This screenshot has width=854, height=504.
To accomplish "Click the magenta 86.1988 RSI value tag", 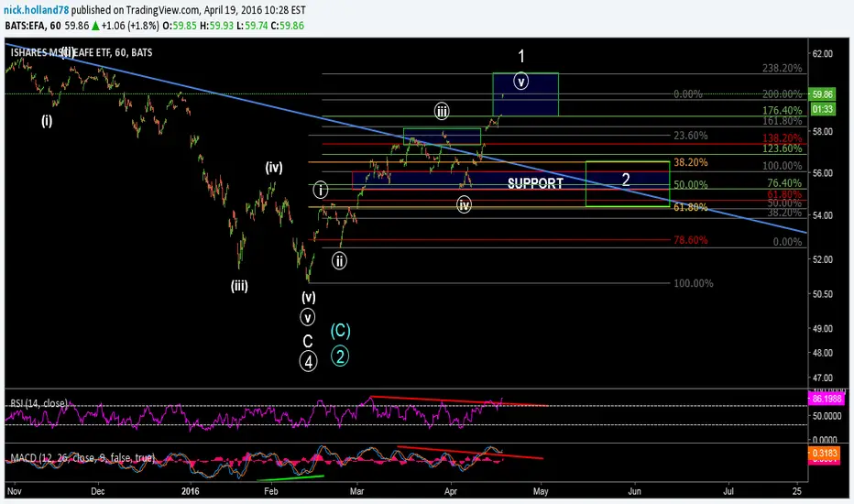I will pyautogui.click(x=827, y=399).
